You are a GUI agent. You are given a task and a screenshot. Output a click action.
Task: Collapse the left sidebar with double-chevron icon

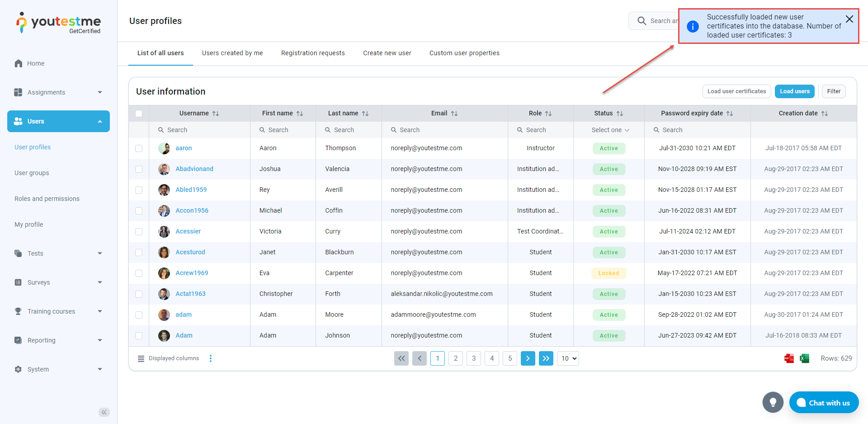(x=104, y=412)
